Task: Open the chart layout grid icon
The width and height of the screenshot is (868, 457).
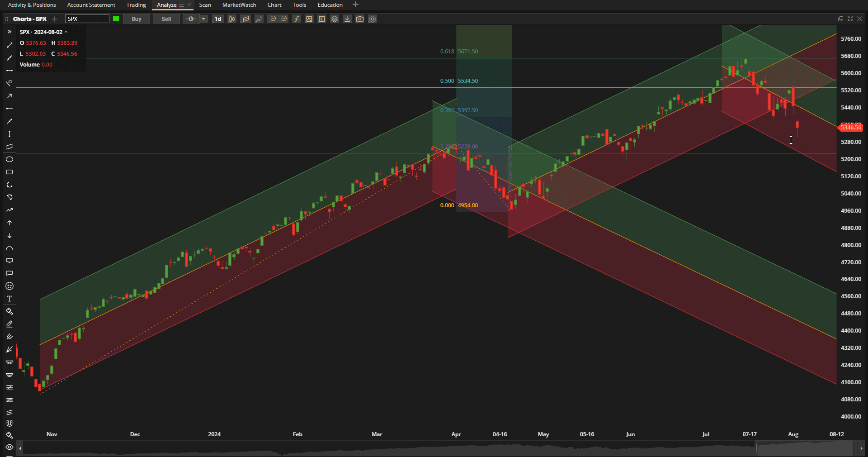Action: click(322, 19)
